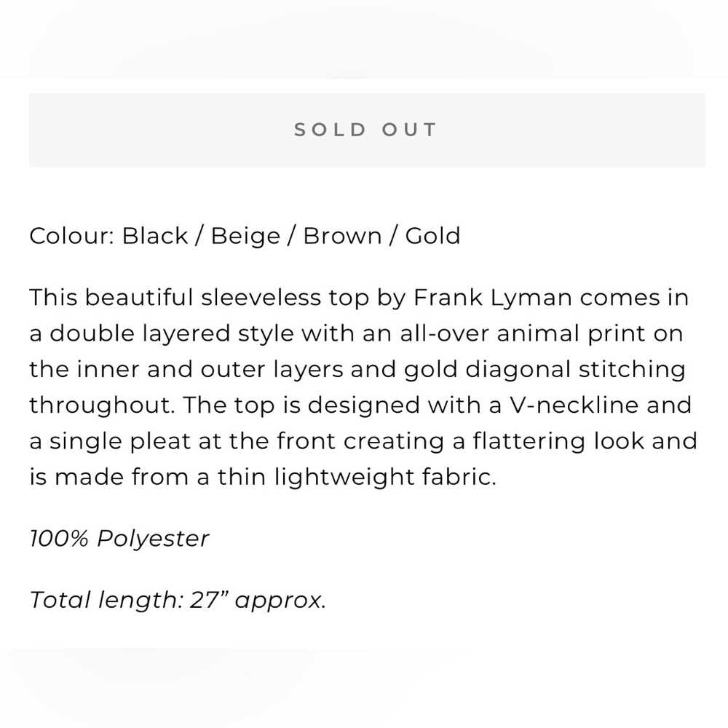
Task: Click the word Brown in the colour line
Action: pos(342,235)
